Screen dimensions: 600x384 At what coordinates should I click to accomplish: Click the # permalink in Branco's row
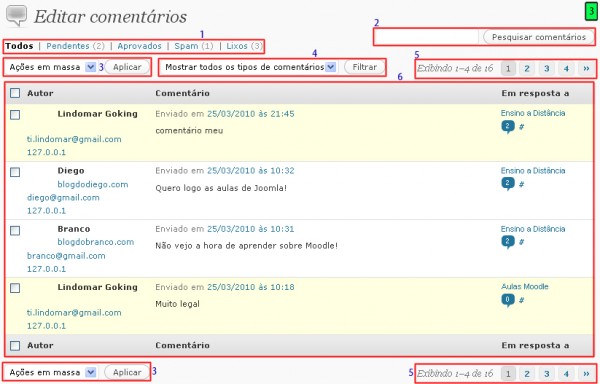[521, 242]
